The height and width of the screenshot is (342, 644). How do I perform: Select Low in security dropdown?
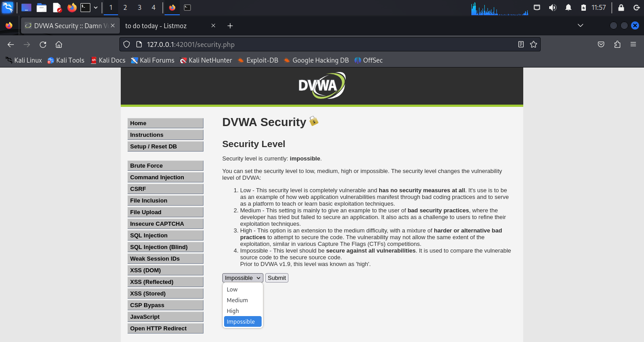click(x=243, y=290)
